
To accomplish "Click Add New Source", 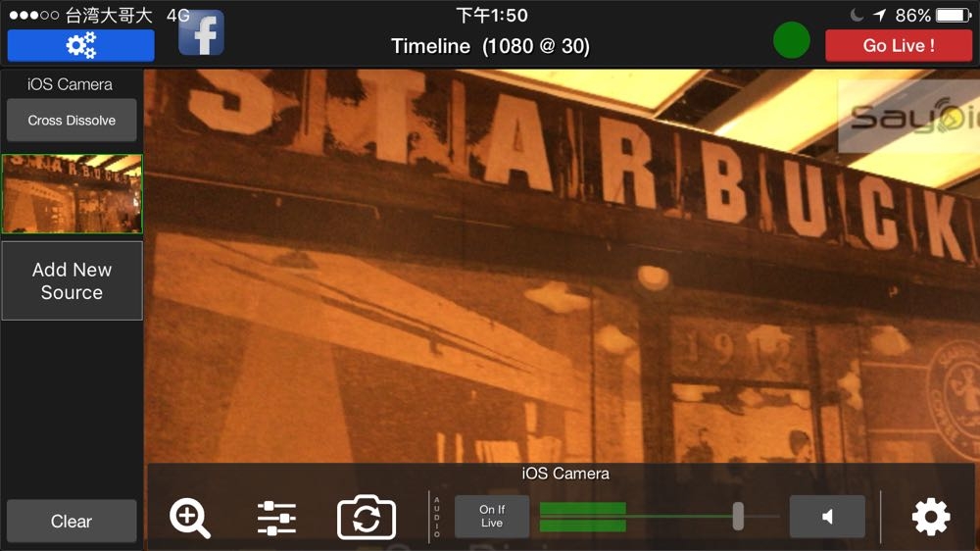I will click(72, 280).
